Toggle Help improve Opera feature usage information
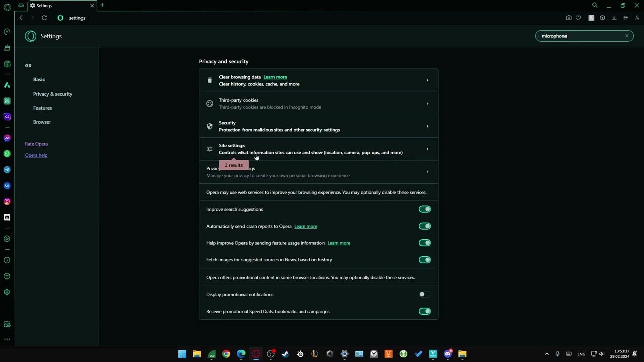The image size is (644, 362). 425,243
